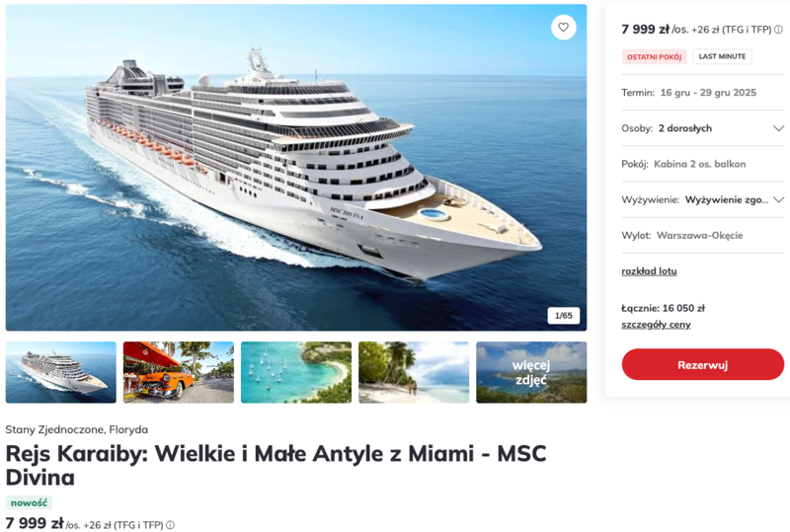Open info icon beside bottom price

170,525
